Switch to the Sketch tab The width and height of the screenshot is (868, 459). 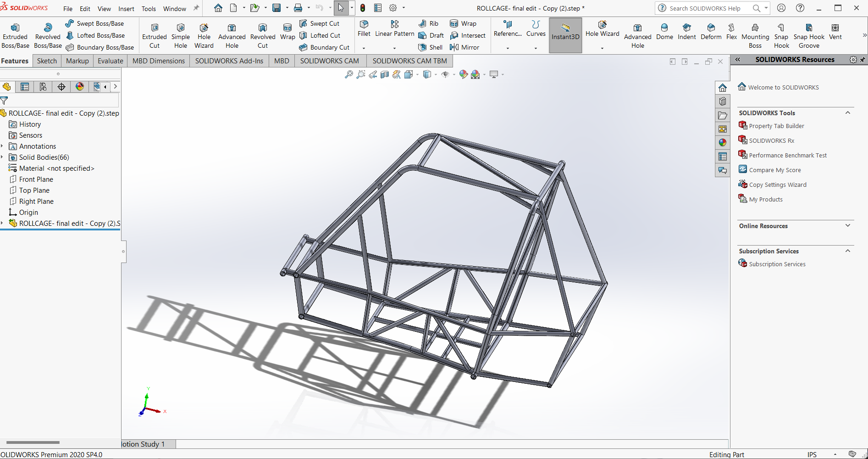pyautogui.click(x=47, y=61)
